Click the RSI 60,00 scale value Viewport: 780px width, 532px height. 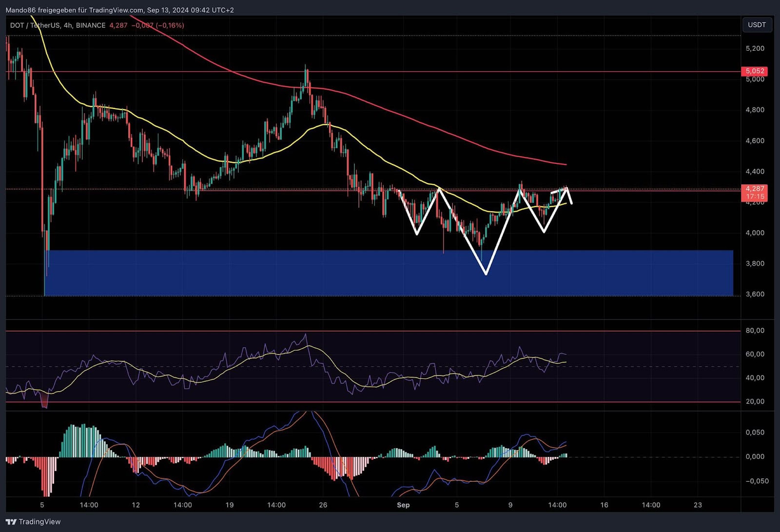(x=755, y=355)
